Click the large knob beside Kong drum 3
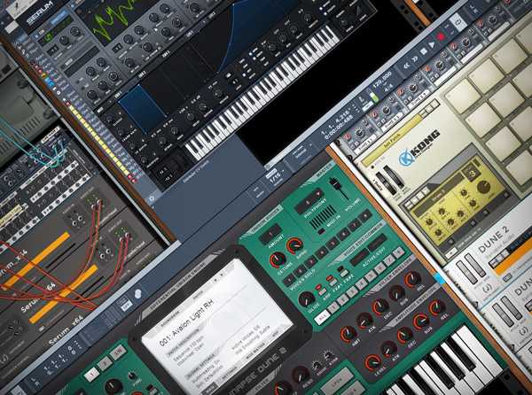Viewport: 532px width, 395px height. click(485, 187)
